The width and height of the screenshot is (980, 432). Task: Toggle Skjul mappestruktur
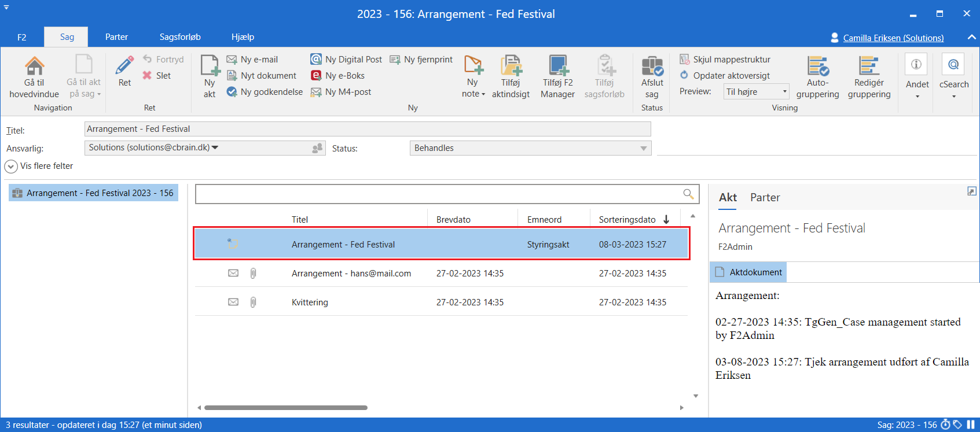coord(725,60)
